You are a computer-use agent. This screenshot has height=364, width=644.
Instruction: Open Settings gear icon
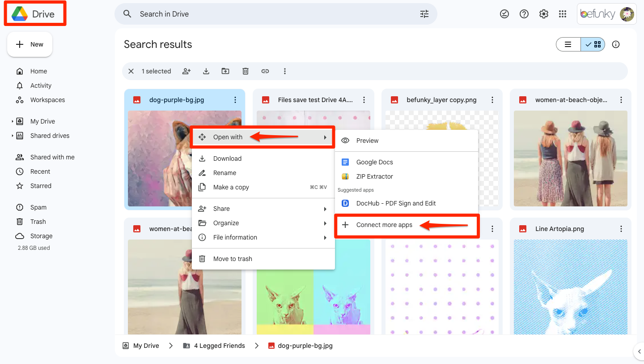[543, 14]
